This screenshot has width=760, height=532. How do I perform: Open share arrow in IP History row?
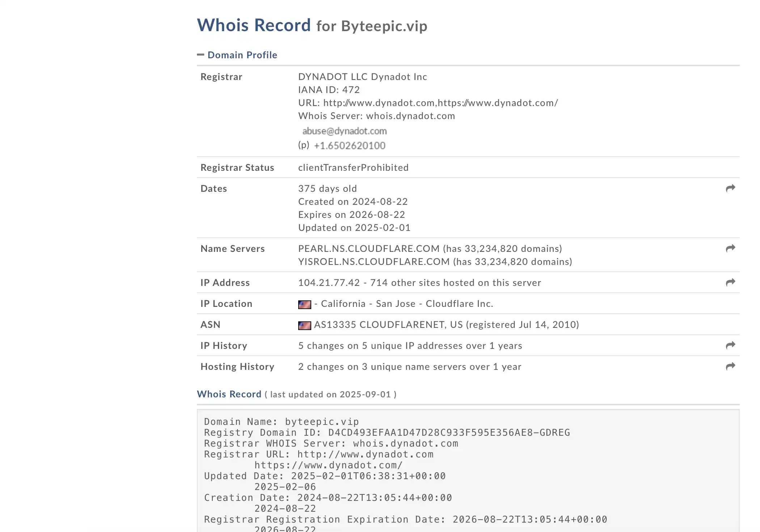pyautogui.click(x=730, y=345)
